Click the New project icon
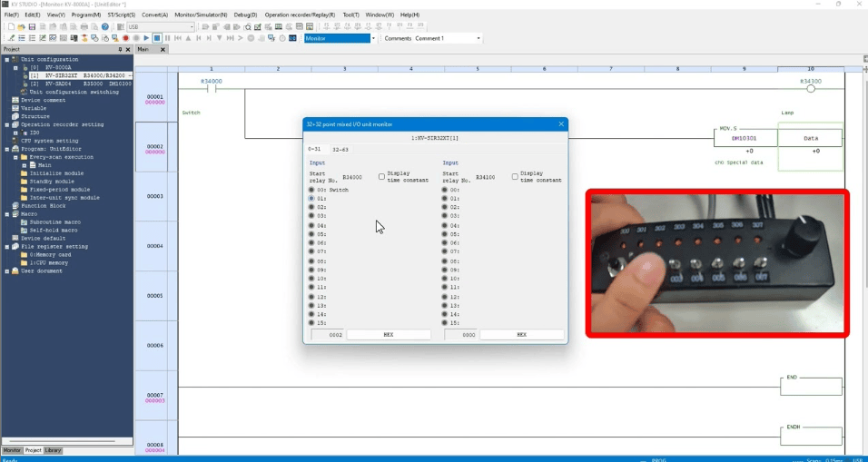This screenshot has width=868, height=462. pos(11,27)
